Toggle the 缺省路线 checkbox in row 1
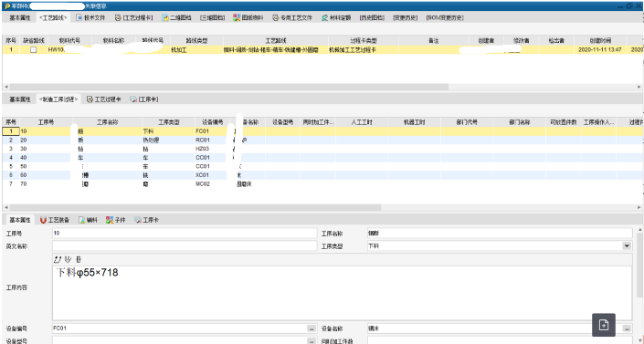The width and height of the screenshot is (644, 344). (33, 49)
